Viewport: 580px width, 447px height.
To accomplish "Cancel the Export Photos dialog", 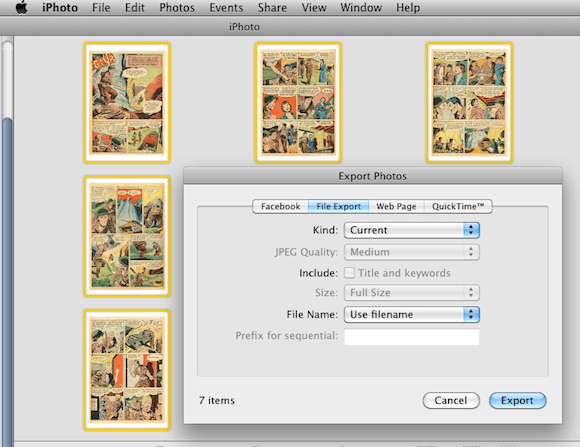I will (451, 400).
